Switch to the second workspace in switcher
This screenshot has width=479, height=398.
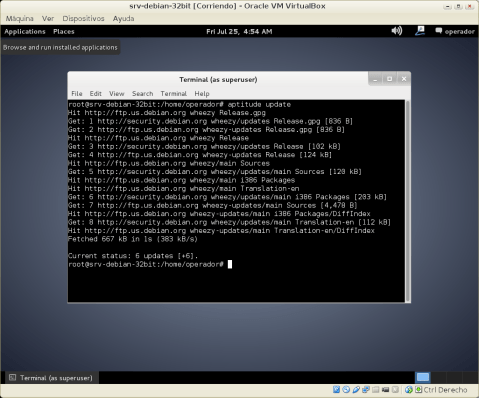point(439,377)
